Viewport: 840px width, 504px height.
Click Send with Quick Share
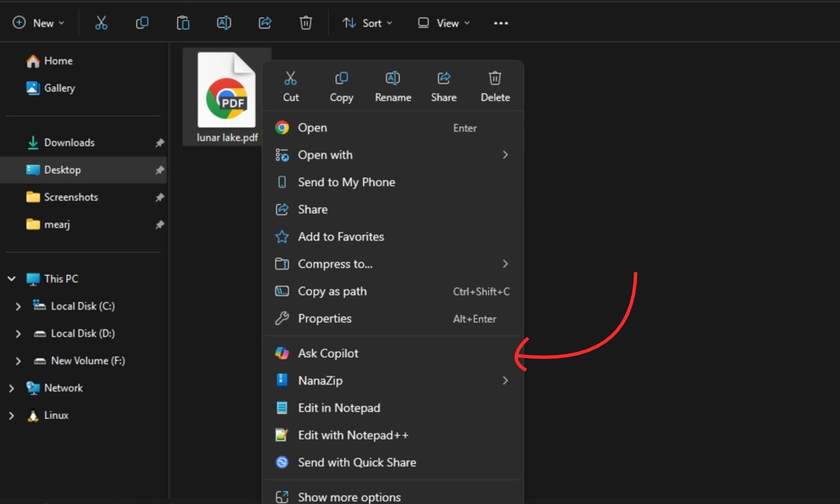click(358, 462)
